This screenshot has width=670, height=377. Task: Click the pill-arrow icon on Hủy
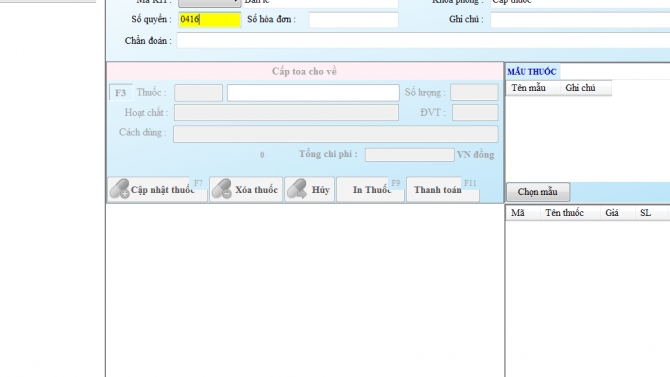pos(297,189)
